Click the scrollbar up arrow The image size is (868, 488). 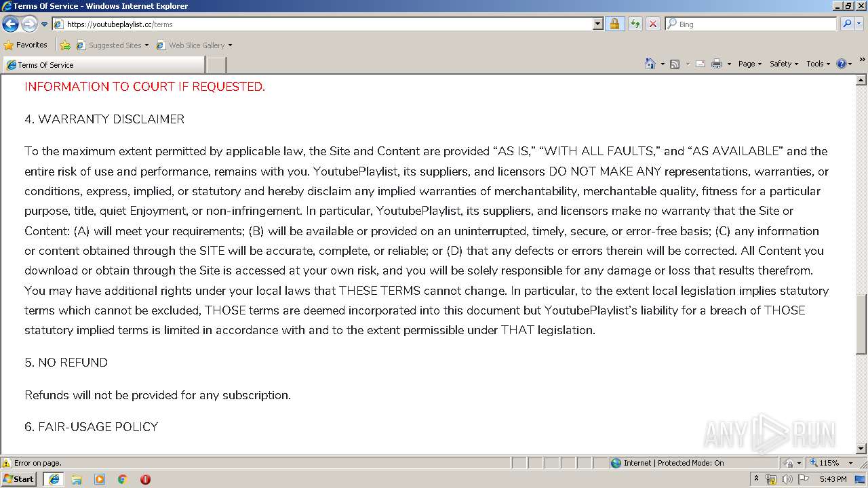tap(861, 80)
